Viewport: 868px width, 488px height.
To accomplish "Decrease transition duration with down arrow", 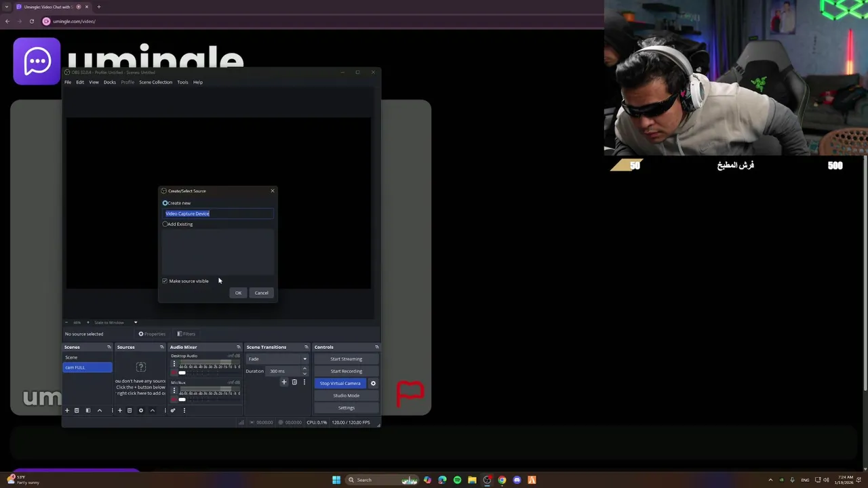I will coord(304,373).
